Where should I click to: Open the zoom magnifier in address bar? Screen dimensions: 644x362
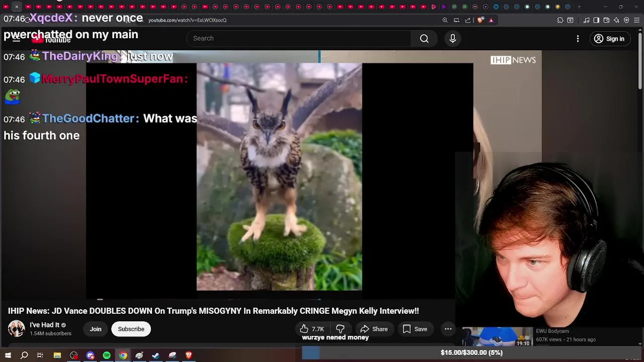click(x=445, y=20)
